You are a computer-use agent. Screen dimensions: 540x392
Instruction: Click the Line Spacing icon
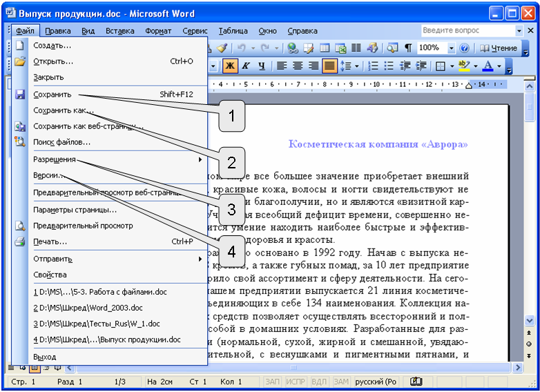point(345,66)
